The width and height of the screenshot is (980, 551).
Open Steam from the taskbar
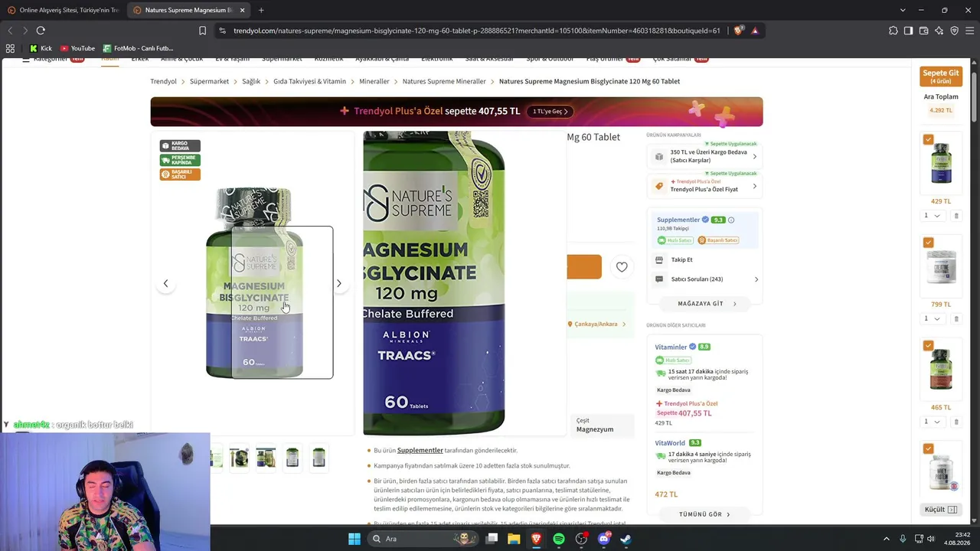pos(626,539)
